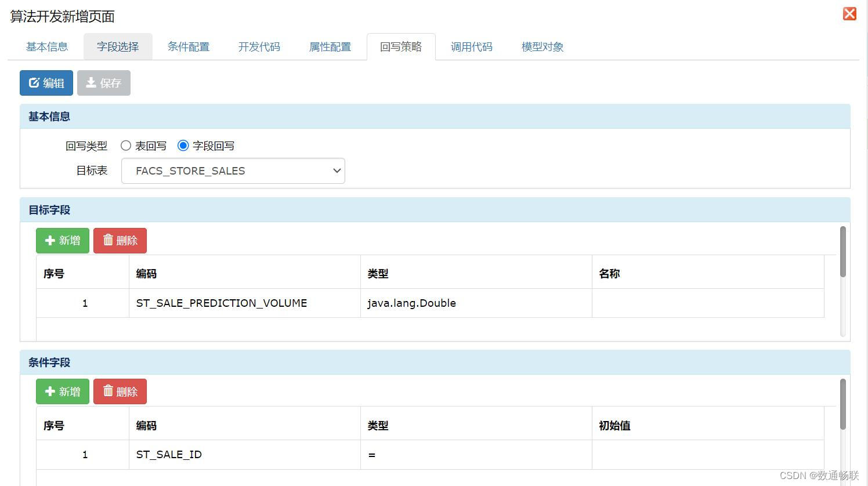Viewport: 868px width, 486px height.
Task: Select the ST_SALE_ID cell
Action: [x=245, y=455]
